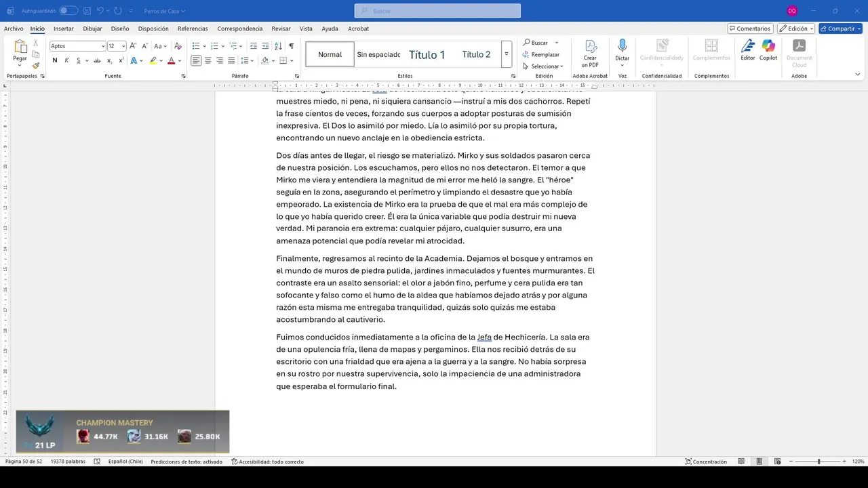Viewport: 868px width, 488px height.
Task: Open the Editor review pane
Action: click(x=747, y=50)
